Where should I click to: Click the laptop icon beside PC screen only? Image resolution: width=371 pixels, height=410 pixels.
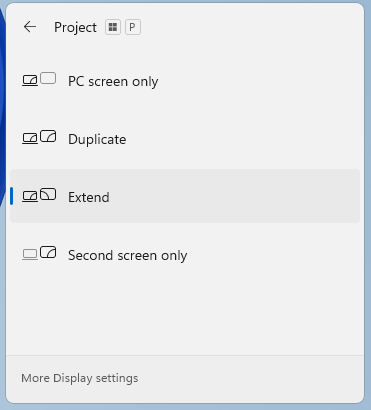(x=30, y=81)
